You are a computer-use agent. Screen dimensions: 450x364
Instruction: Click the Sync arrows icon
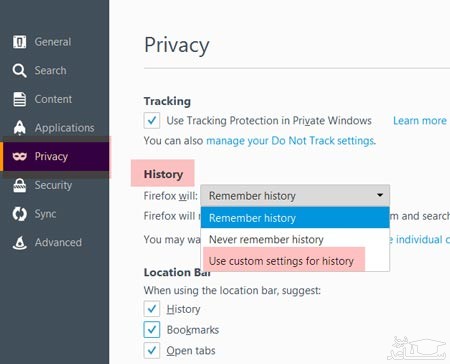19,214
